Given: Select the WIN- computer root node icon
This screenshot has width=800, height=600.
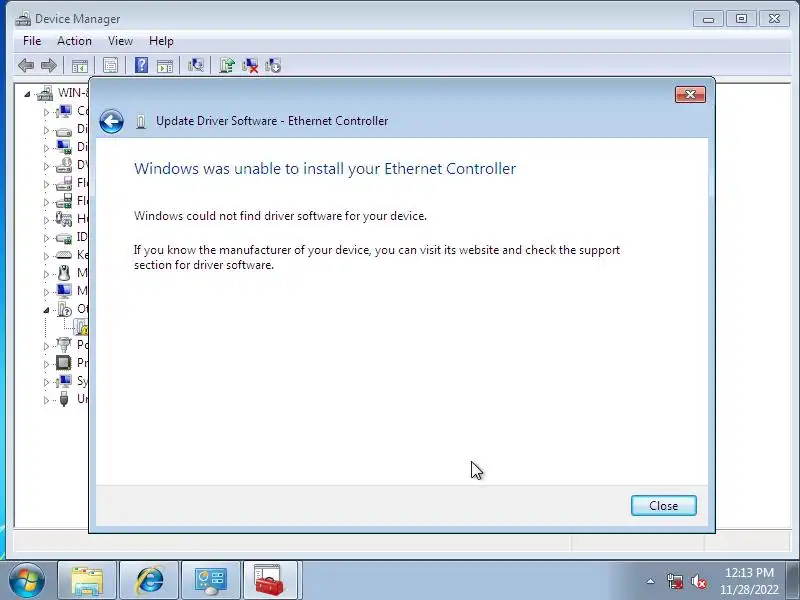Looking at the screenshot, I should [x=45, y=93].
